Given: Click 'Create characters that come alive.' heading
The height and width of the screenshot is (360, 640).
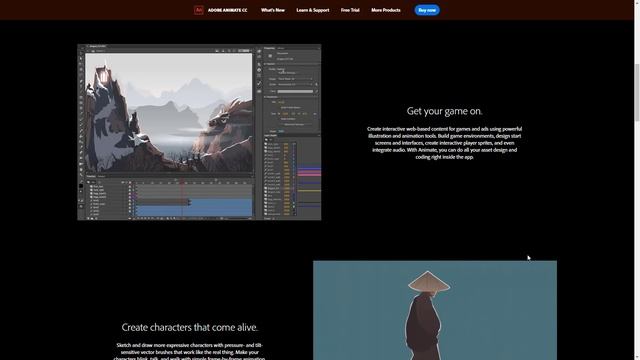Looking at the screenshot, I should pos(190,327).
